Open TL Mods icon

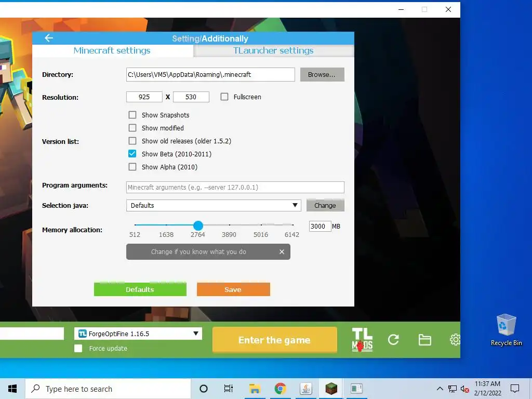click(362, 340)
